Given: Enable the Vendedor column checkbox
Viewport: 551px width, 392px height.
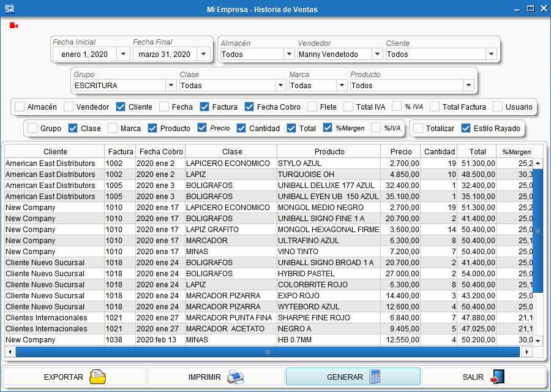Looking at the screenshot, I should tap(69, 107).
